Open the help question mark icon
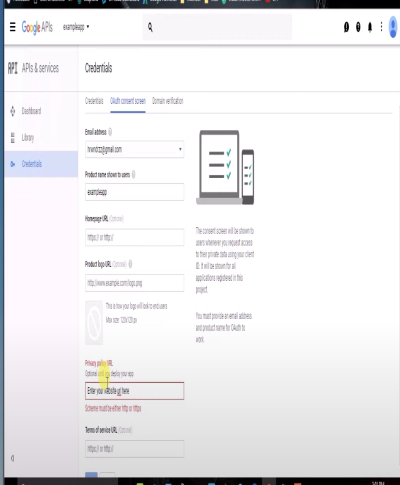Image resolution: width=400 pixels, height=485 pixels. 358,27
